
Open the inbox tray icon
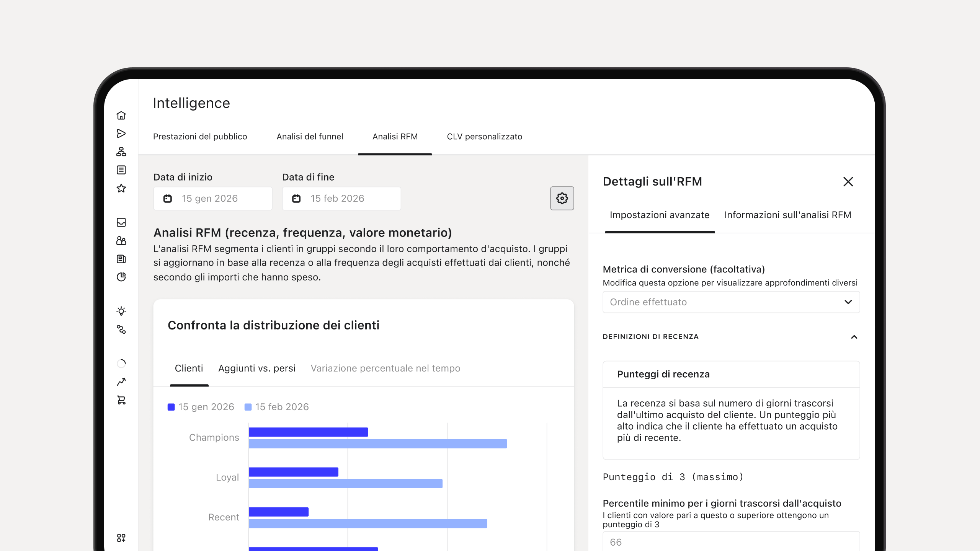tap(121, 222)
